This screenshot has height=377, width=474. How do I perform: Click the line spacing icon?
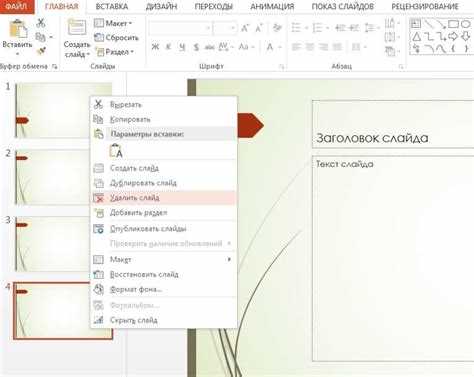click(x=370, y=28)
